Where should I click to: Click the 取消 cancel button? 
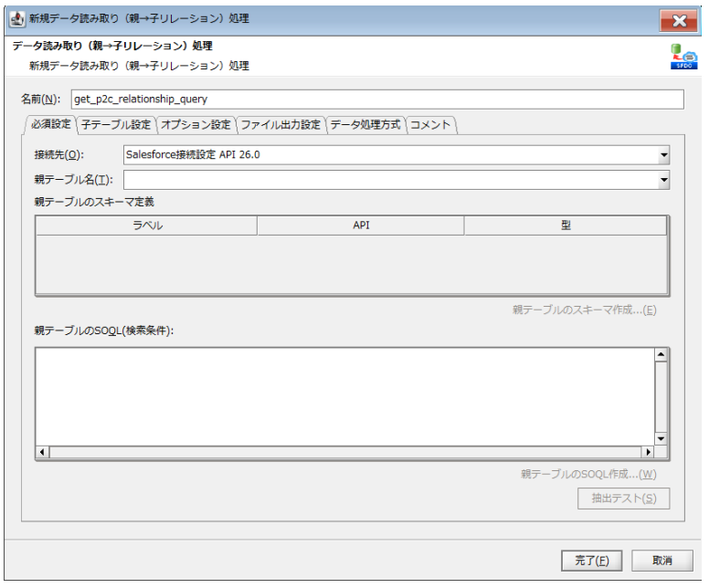662,561
